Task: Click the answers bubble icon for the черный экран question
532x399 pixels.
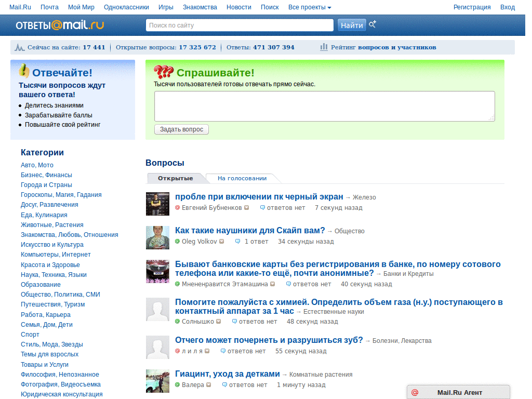Action: coord(262,208)
